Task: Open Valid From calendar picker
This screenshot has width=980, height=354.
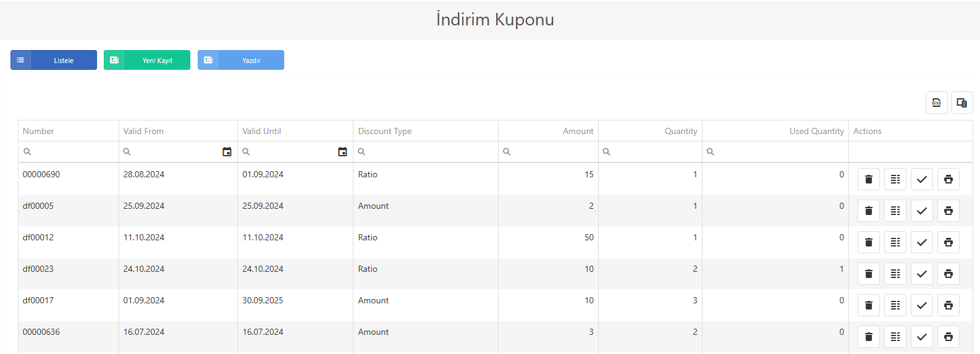Action: point(227,152)
